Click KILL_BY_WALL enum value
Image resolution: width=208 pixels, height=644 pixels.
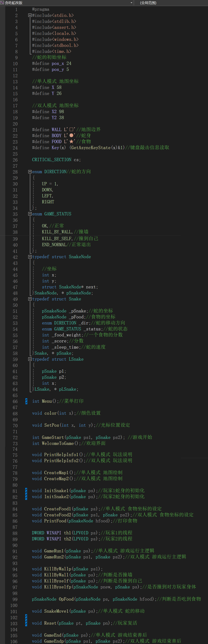[x=57, y=232]
